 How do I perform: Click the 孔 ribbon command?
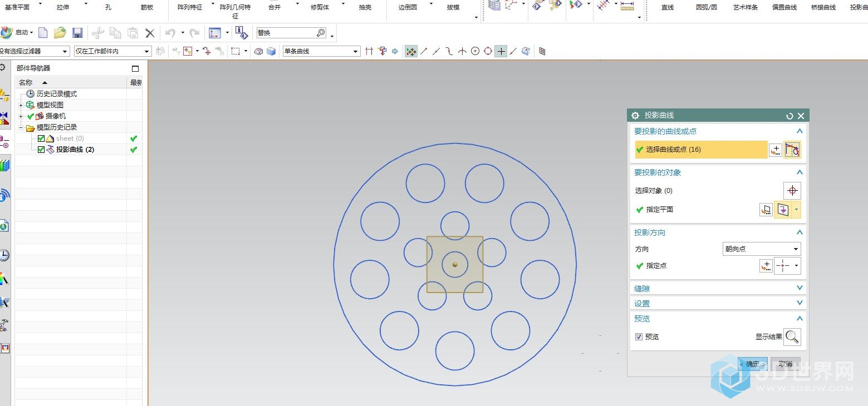click(x=108, y=7)
